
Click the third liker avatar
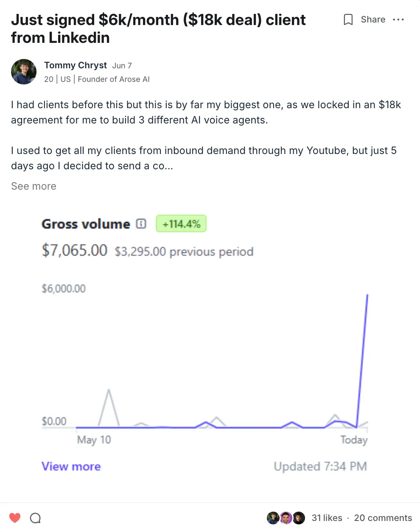[299, 518]
